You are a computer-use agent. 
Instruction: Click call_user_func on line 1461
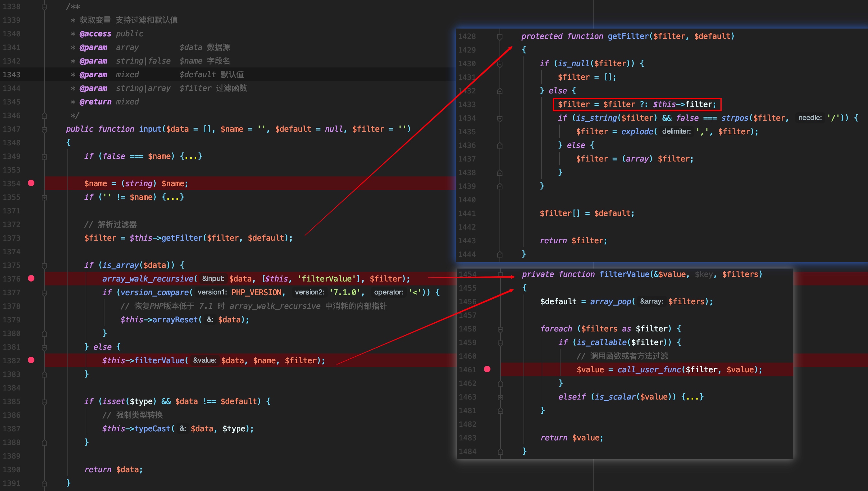[649, 369]
